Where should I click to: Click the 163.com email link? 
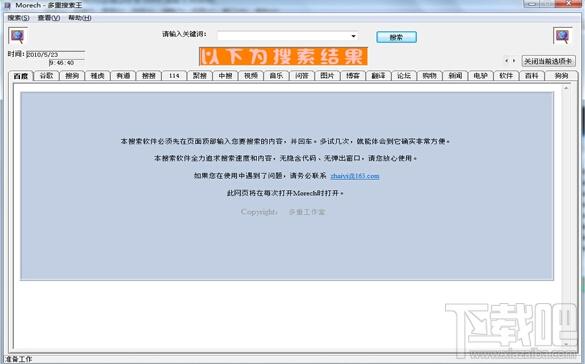pyautogui.click(x=355, y=176)
